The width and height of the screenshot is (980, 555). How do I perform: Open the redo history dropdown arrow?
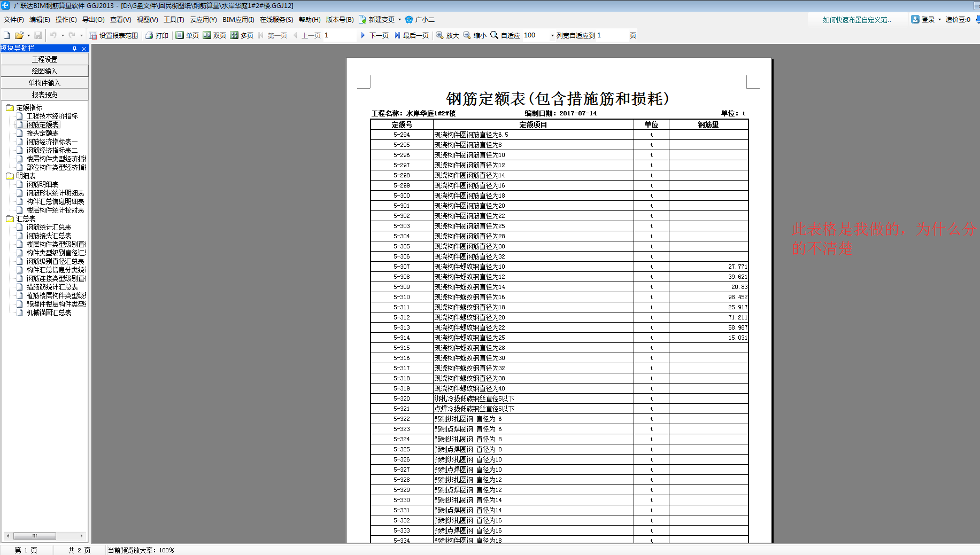pos(81,35)
